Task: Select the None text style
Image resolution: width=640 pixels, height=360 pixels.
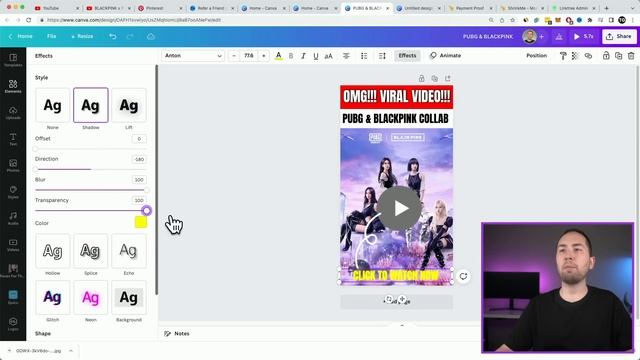Action: tap(52, 105)
